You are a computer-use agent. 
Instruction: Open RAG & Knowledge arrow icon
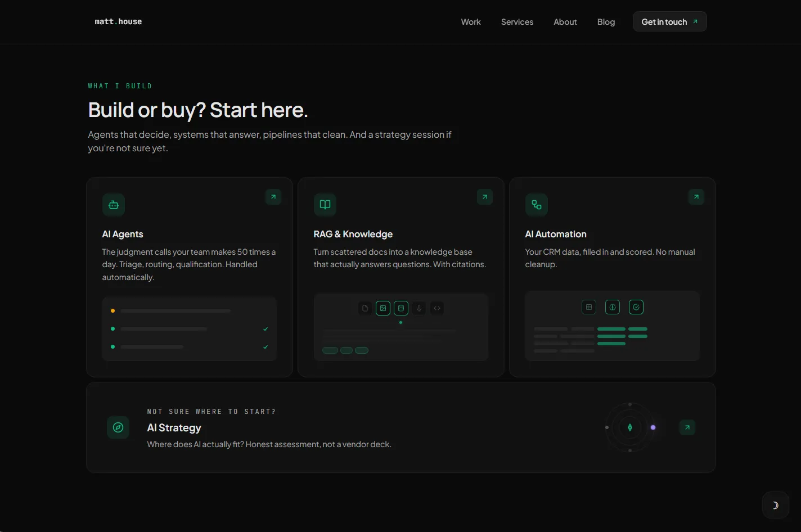tap(485, 197)
